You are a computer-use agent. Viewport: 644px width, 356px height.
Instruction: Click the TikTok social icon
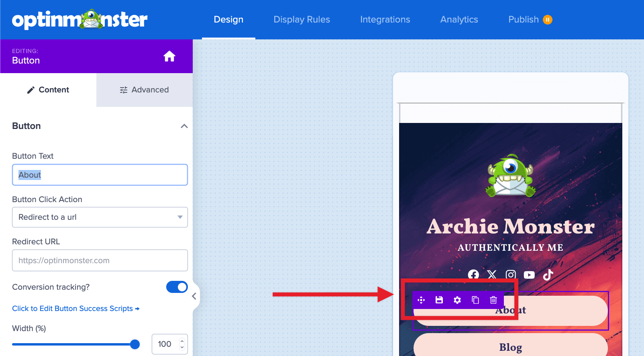pyautogui.click(x=548, y=275)
